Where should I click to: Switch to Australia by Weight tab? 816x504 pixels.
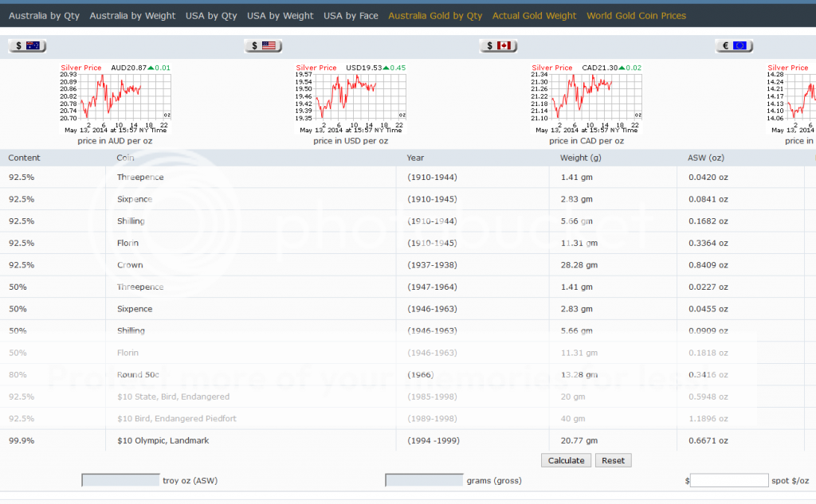pyautogui.click(x=132, y=16)
